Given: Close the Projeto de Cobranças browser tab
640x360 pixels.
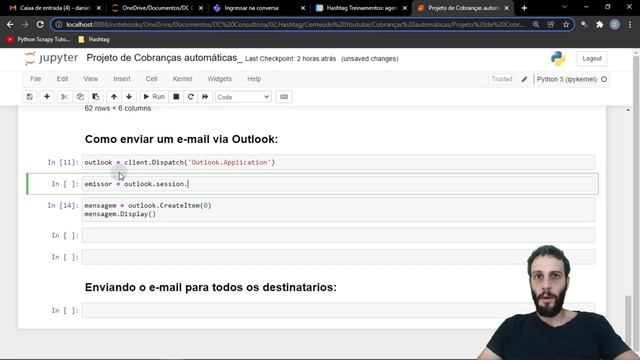Looking at the screenshot, I should [507, 8].
